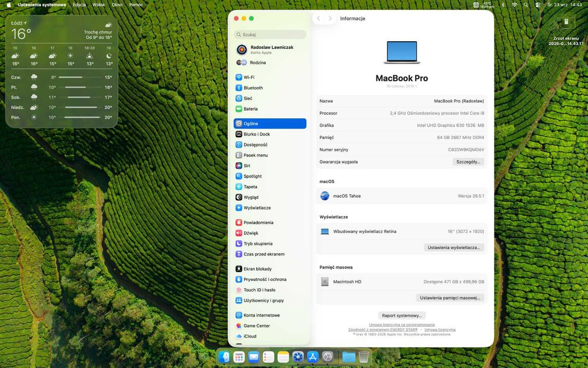Click Łódź weather widget on desktop
Image resolution: width=588 pixels, height=368 pixels.
click(x=62, y=71)
